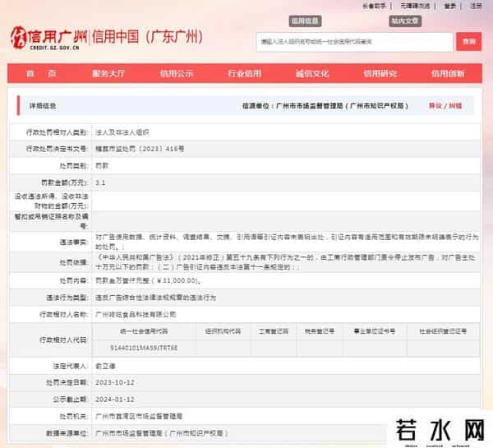This screenshot has width=493, height=448.
Task: Click the 事业单位证书号 column header
Action: [375, 331]
